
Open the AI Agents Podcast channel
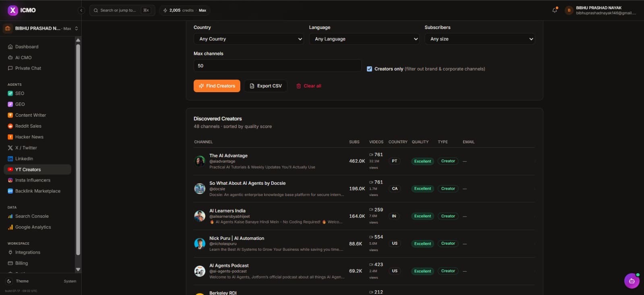pos(229,266)
